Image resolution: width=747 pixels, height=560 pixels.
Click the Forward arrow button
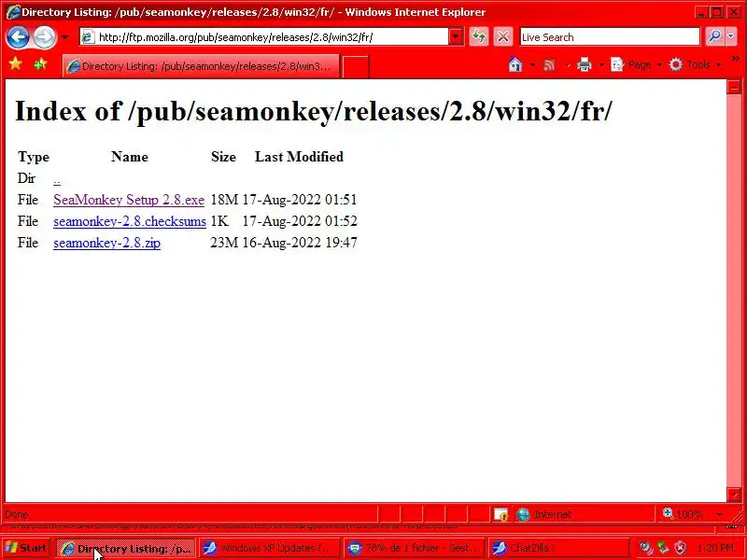(44, 37)
